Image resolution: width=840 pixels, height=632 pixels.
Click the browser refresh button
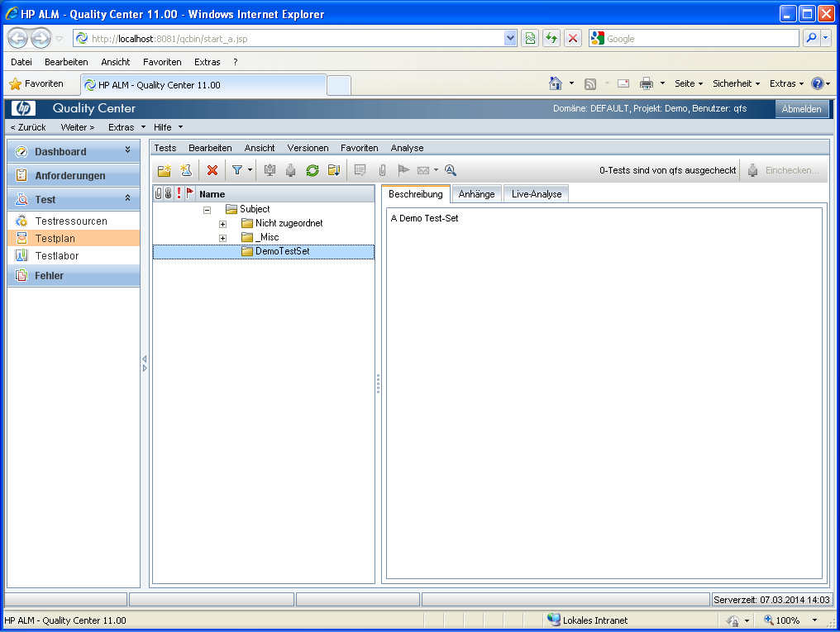551,39
